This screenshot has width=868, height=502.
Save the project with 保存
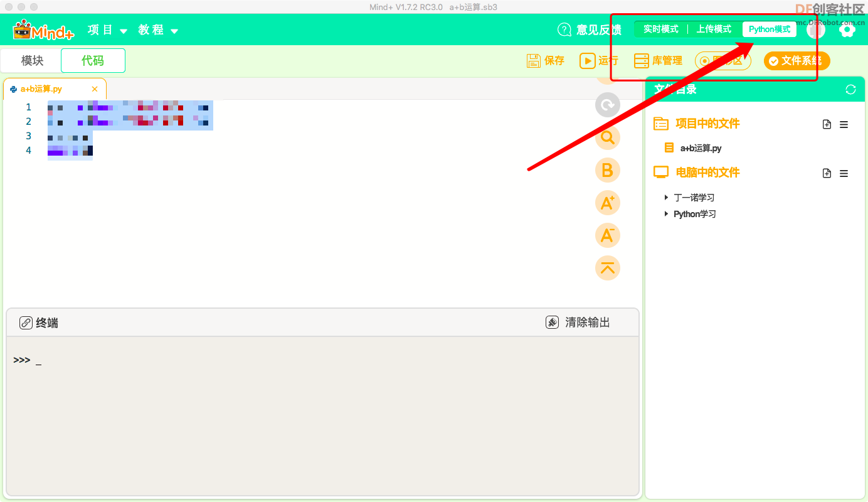[x=546, y=61]
